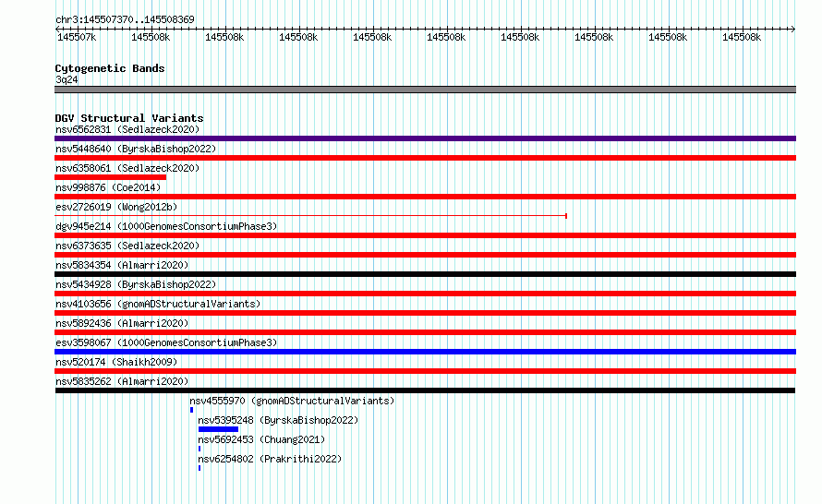Click the gray 3q24 cytogenetic band bar

[425, 90]
